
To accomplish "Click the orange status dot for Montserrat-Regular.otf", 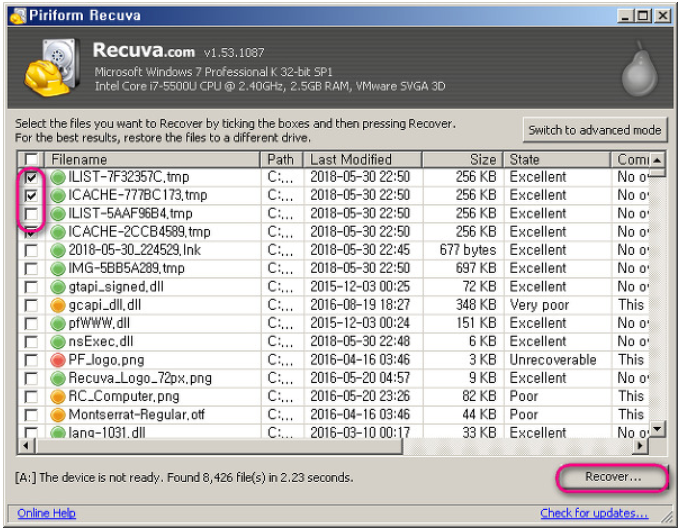I will point(57,415).
